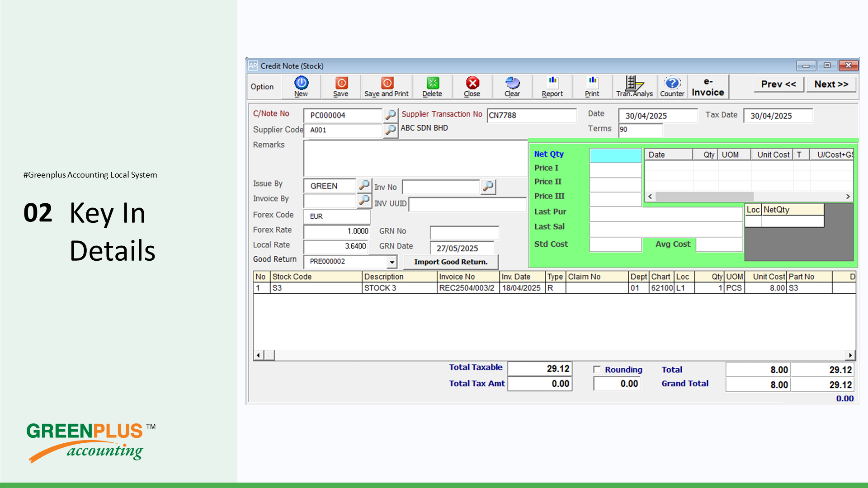Click the Last Sal field
This screenshot has height=488, width=868.
[x=666, y=229]
